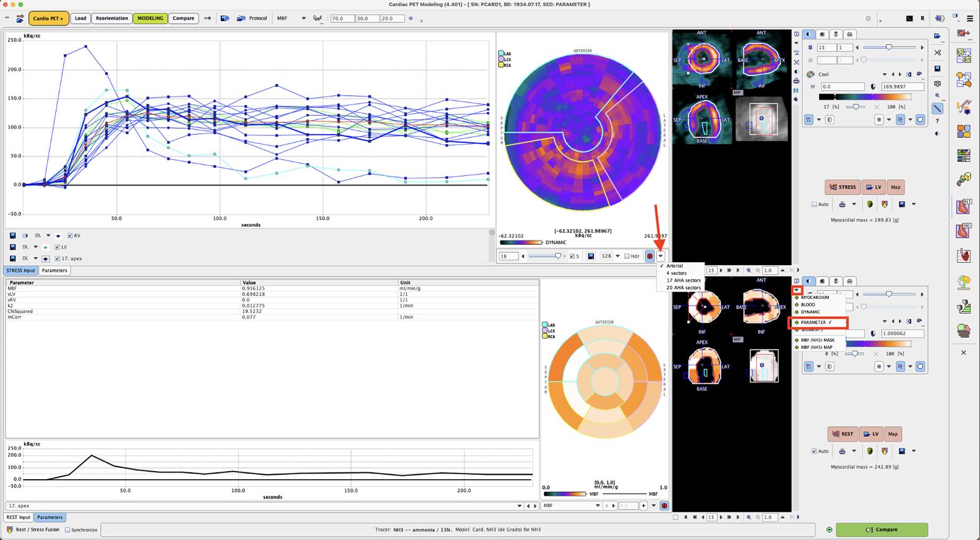Image resolution: width=980 pixels, height=540 pixels.
Task: Click the stress LV button
Action: coord(874,187)
